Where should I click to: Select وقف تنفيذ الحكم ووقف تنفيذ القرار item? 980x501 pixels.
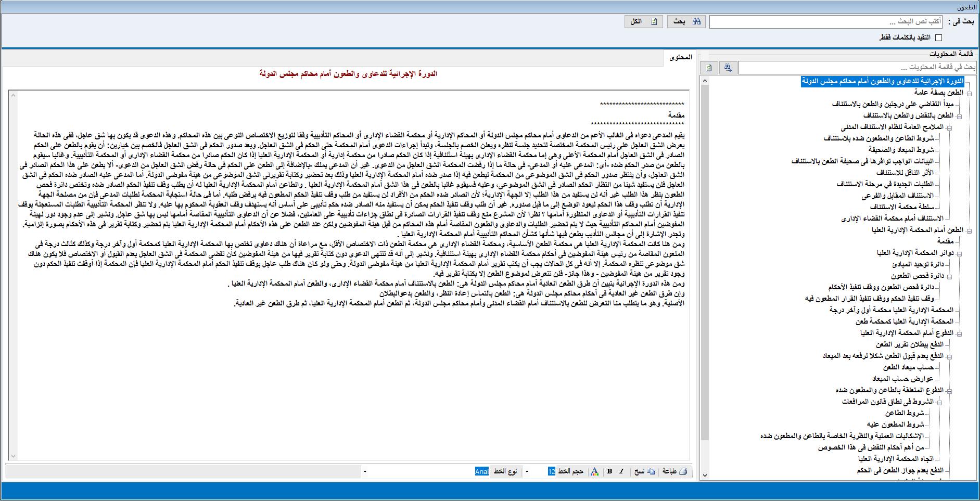(x=869, y=299)
